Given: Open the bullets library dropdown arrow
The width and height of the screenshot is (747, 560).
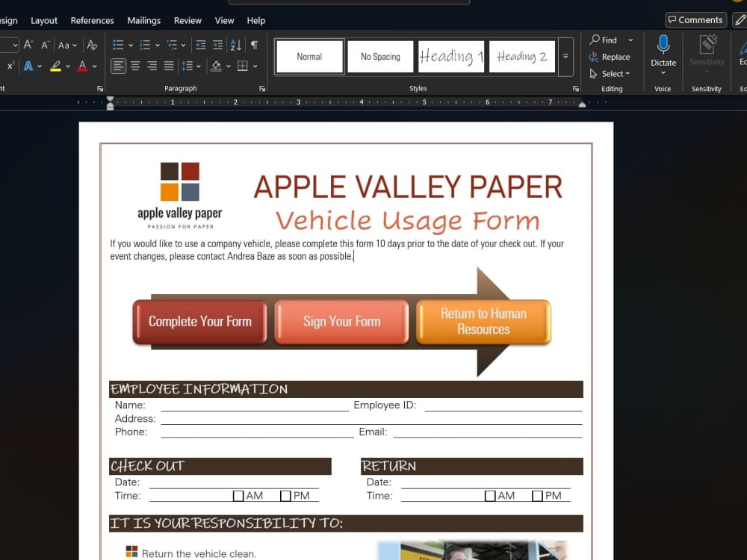Looking at the screenshot, I should [x=131, y=46].
